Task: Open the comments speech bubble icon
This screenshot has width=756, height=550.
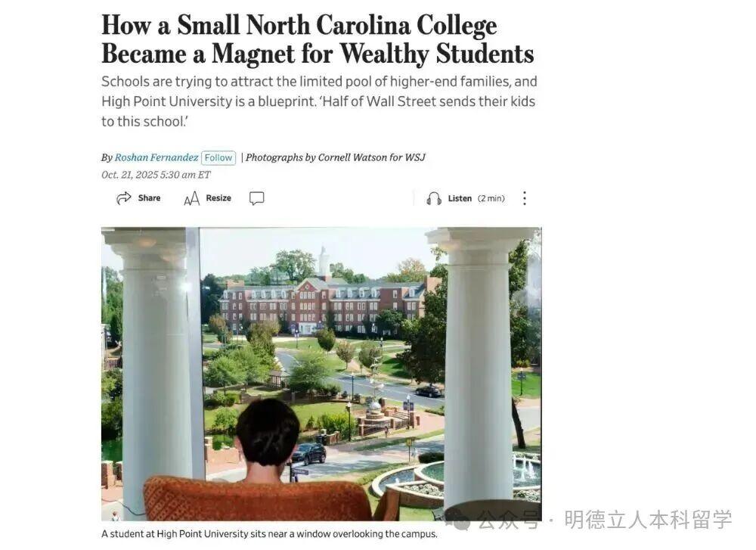Action: [x=256, y=198]
